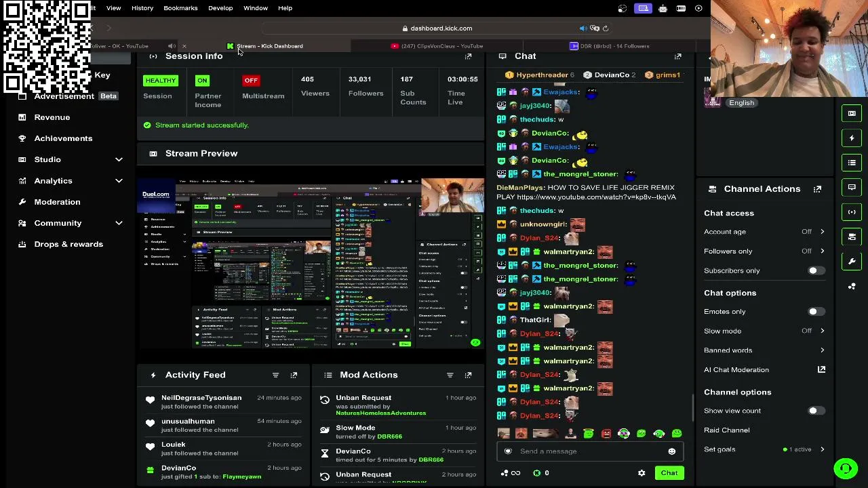This screenshot has height=488, width=868.
Task: Click the English language tag
Action: pos(742,103)
